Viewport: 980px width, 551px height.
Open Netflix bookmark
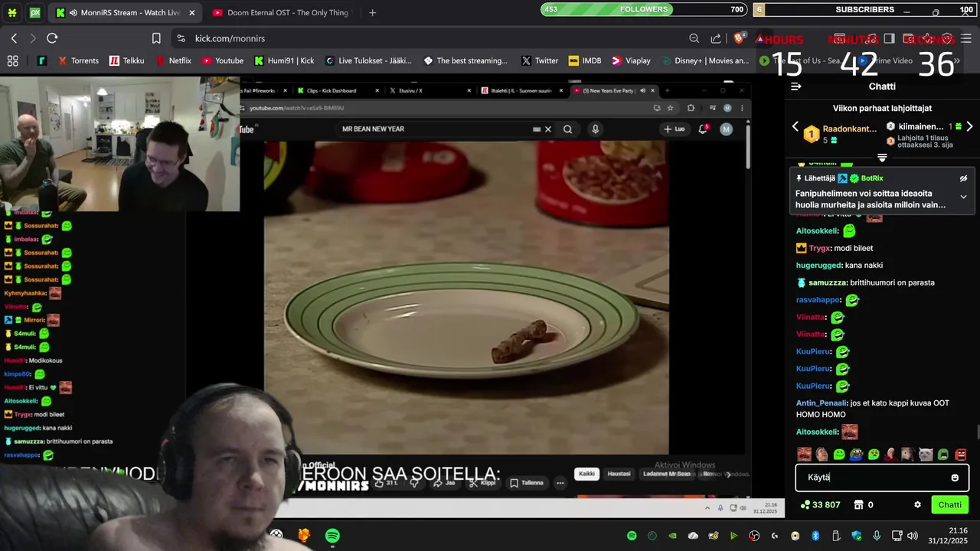(x=174, y=60)
